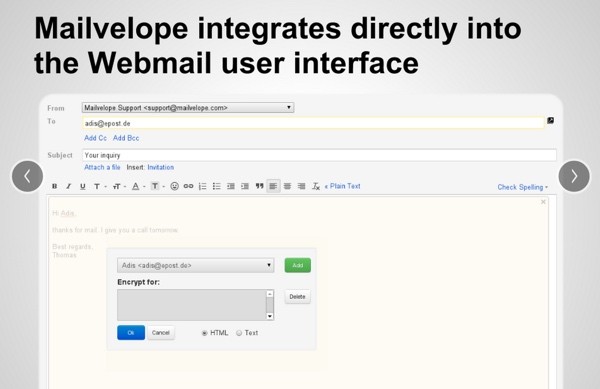Insert an emoticon
Screen dimensions: 600x389
174,186
